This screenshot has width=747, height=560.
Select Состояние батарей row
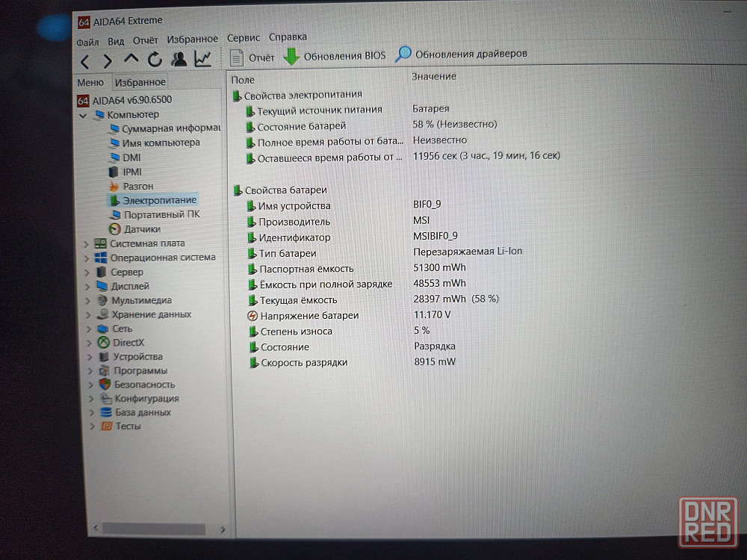point(371,125)
